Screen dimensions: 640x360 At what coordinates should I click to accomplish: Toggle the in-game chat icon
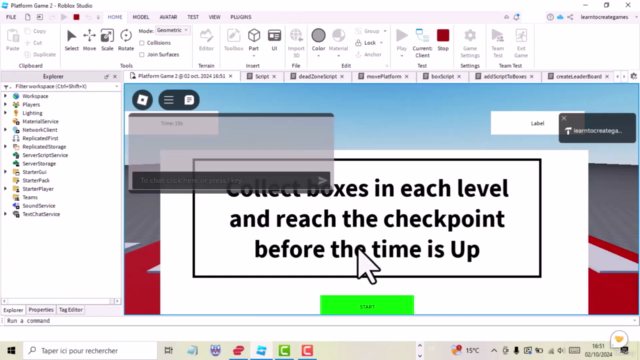(x=189, y=100)
